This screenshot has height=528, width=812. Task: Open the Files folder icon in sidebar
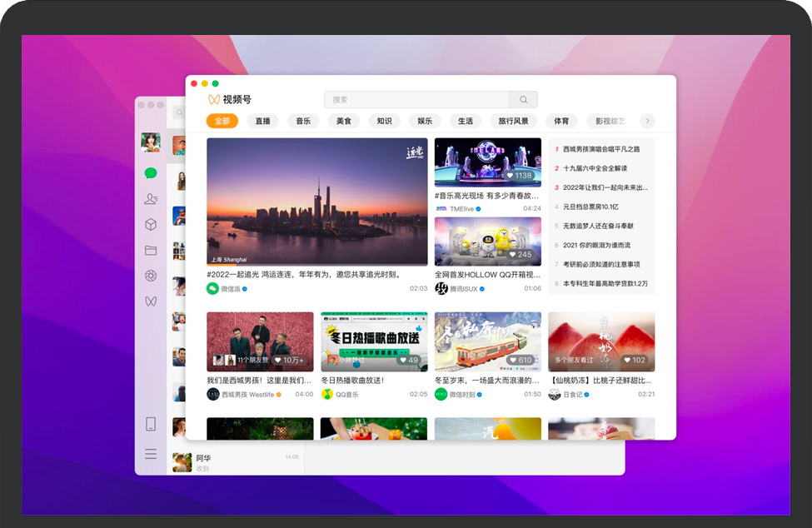click(151, 251)
